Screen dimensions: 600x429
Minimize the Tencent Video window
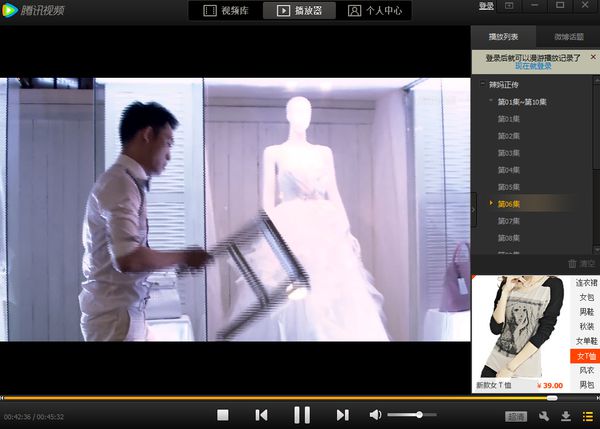tap(535, 5)
